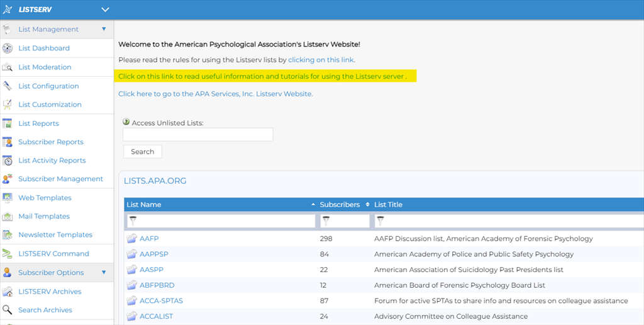Viewport: 644px width, 325px height.
Task: Open Mail Templates link
Action: 44,217
